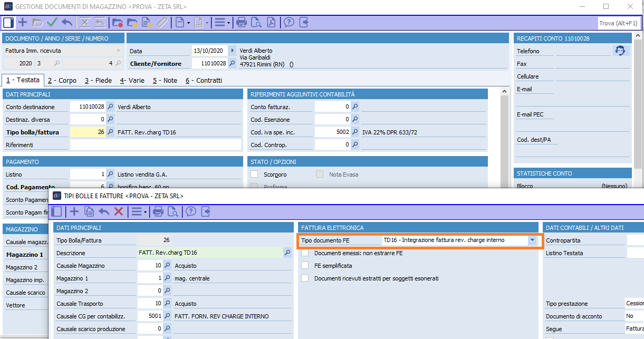
Task: Click the red X delete icon
Action: (119, 211)
